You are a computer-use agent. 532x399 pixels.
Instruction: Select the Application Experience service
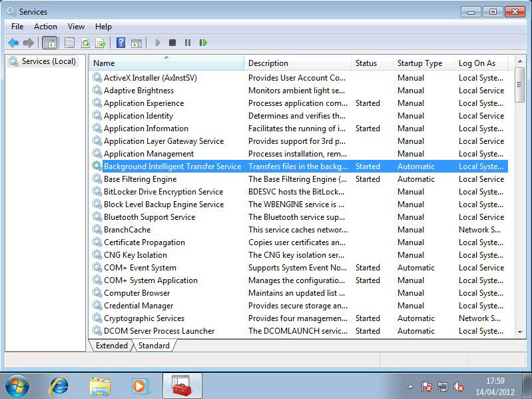(x=298, y=103)
